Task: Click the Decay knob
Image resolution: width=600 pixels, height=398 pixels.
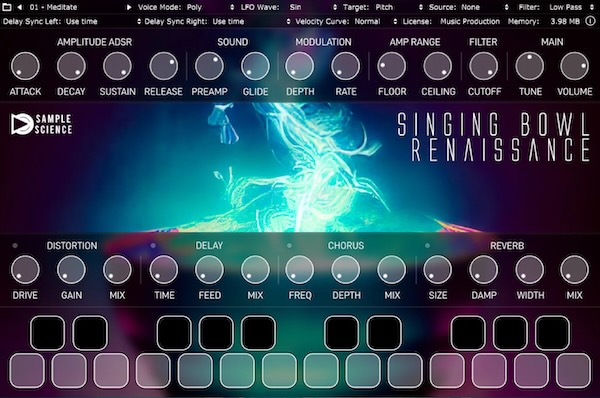Action: [x=71, y=66]
